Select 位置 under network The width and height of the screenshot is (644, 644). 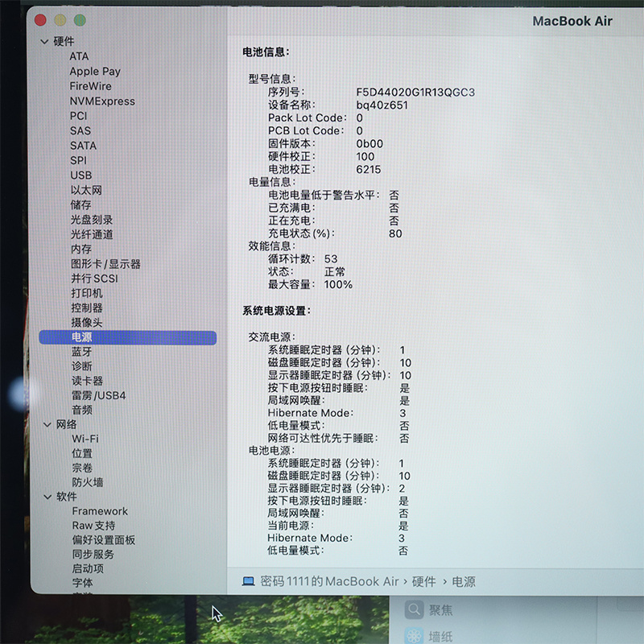pyautogui.click(x=82, y=453)
